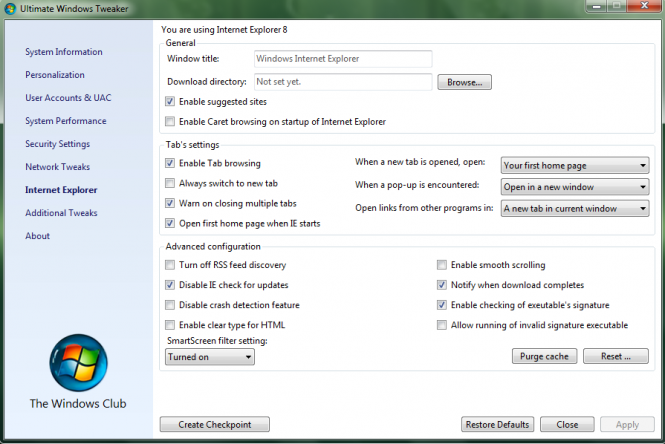
Task: Enable Caret browsing on startup checkbox
Action: [x=170, y=122]
